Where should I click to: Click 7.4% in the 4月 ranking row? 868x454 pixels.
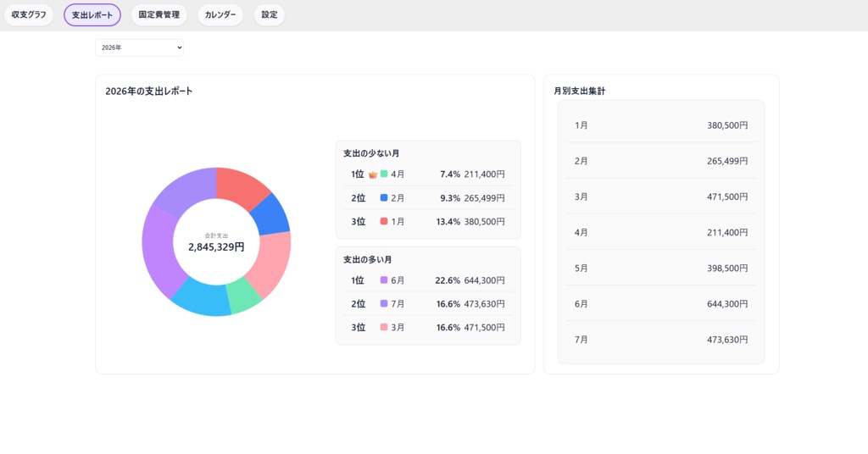point(450,174)
